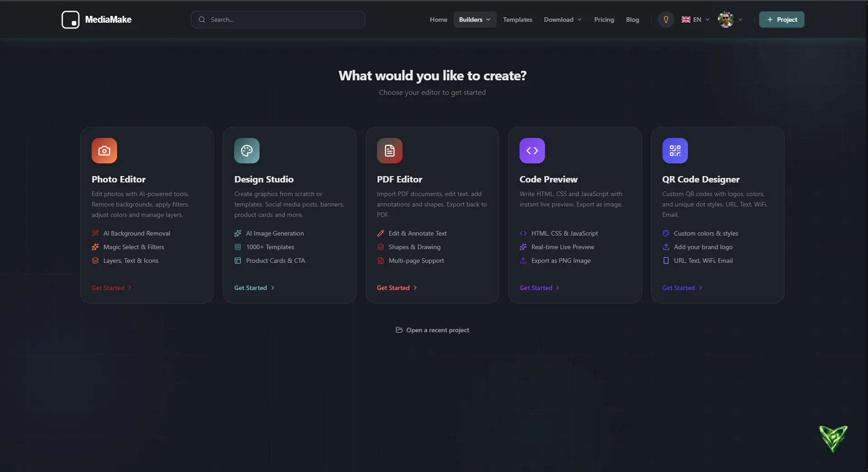Screen dimensions: 868x472
Task: Expand the chevron beside the user avatar
Action: point(740,20)
